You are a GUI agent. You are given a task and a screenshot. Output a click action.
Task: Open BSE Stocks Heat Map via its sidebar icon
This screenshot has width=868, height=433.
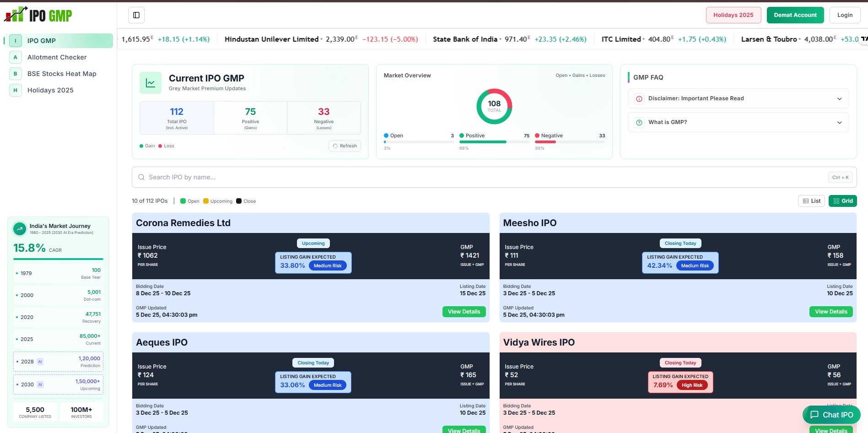[x=15, y=73]
